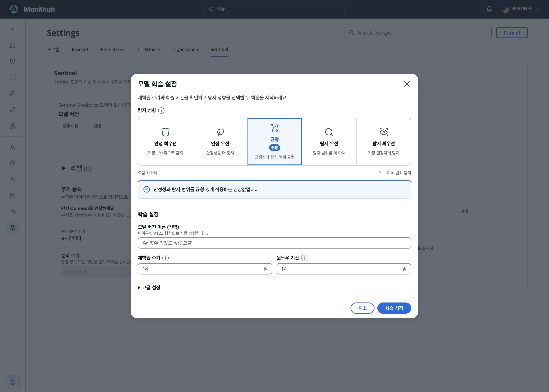
Task: Show info for 재학습 주기
Action: [165, 258]
